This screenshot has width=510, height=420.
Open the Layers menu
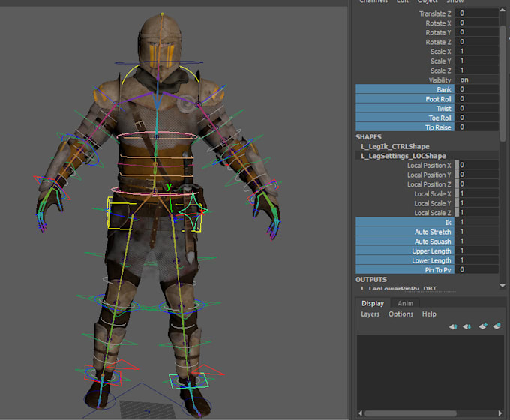(370, 314)
